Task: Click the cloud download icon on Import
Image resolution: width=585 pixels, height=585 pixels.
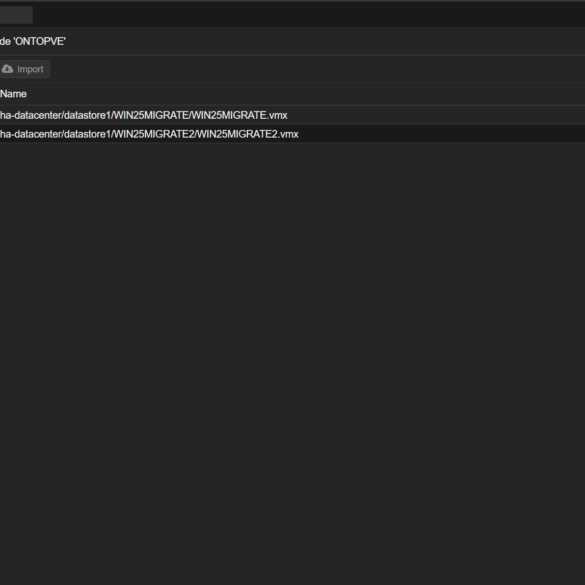Action: [7, 69]
